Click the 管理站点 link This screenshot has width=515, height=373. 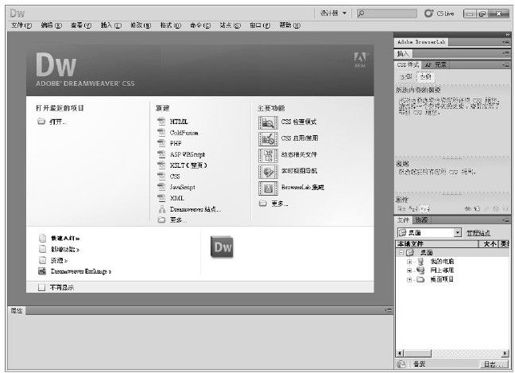(478, 233)
